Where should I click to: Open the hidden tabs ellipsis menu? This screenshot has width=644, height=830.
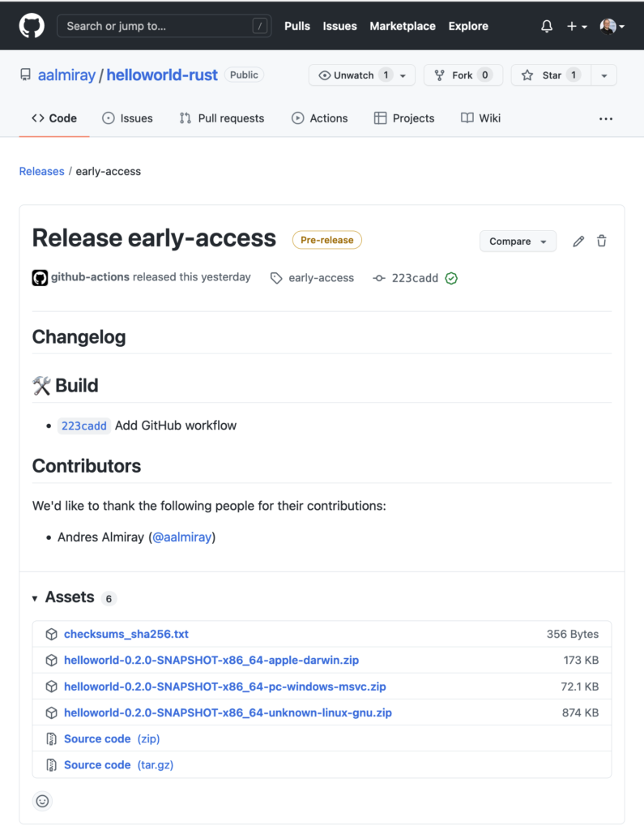coord(606,118)
